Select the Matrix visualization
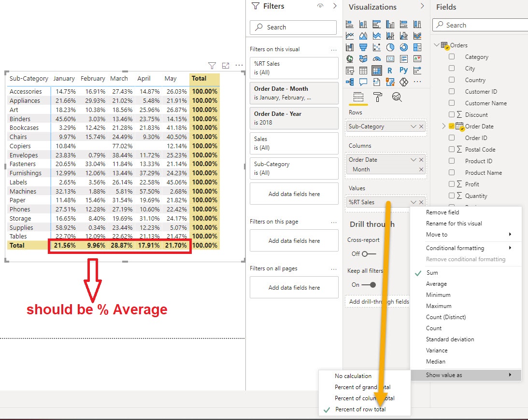The width and height of the screenshot is (528, 420). (x=376, y=70)
